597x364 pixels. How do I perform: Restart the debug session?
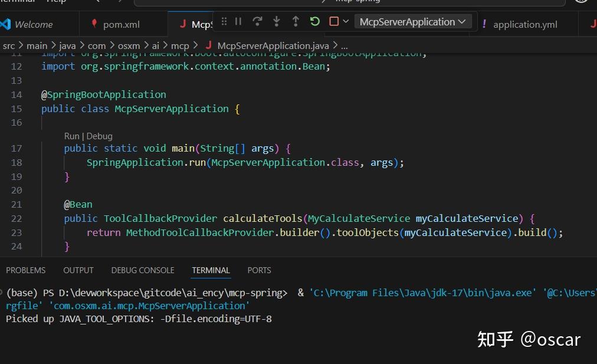[314, 21]
